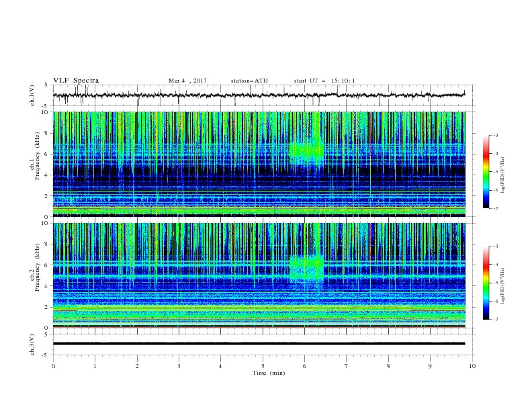Viewport: 532px width, 411px height.
Task: Click the ch.1 colour bar "log(PSD)(V²/Hz)" label
Action: click(x=503, y=175)
